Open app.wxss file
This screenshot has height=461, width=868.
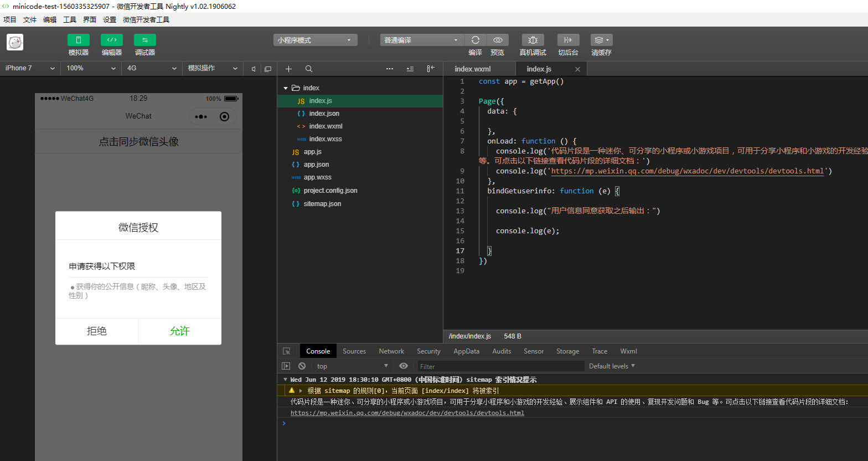pos(360,177)
